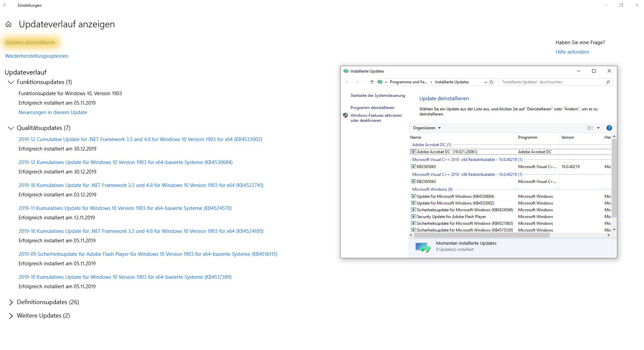Click the Updates deinstallieren link
This screenshot has height=350, width=644.
point(30,43)
